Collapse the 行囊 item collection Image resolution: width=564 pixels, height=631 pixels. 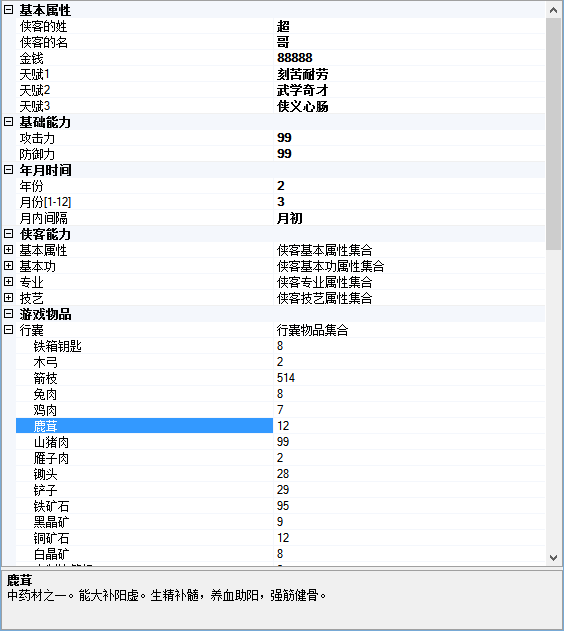[x=8, y=330]
